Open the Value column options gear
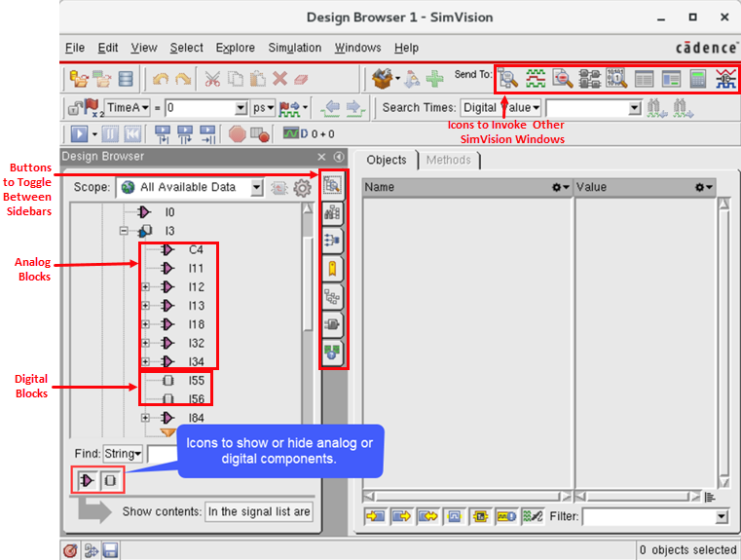Image resolution: width=741 pixels, height=560 pixels. tap(704, 188)
